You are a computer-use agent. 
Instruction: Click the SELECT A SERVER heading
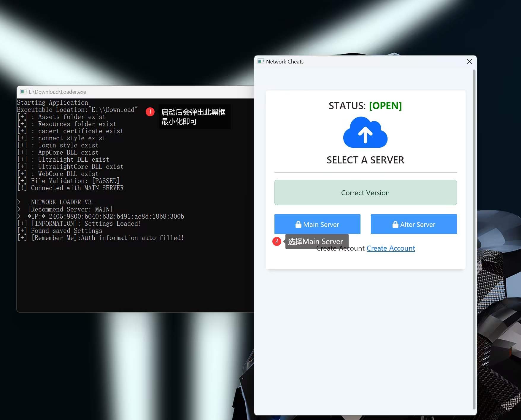click(x=365, y=160)
